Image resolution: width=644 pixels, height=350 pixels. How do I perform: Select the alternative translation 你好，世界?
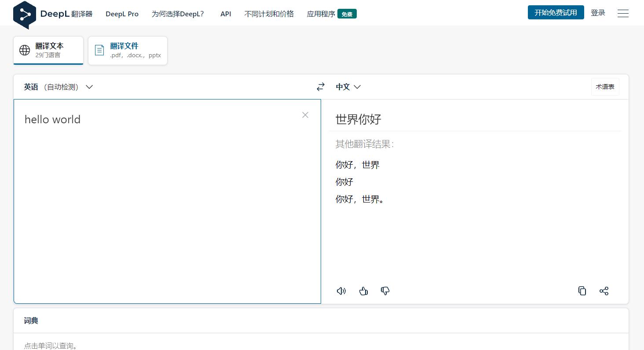[357, 165]
